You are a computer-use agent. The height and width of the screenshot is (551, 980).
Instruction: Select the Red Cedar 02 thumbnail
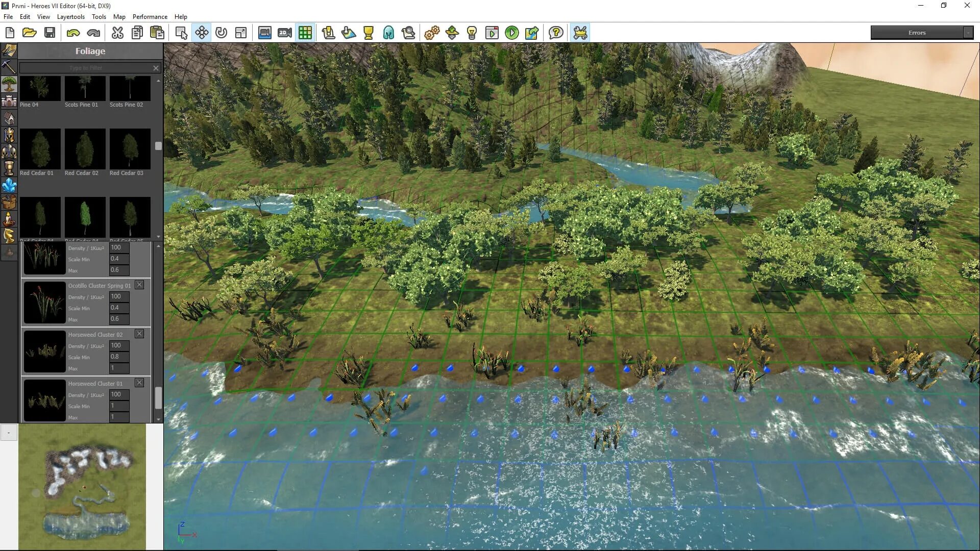(x=85, y=149)
